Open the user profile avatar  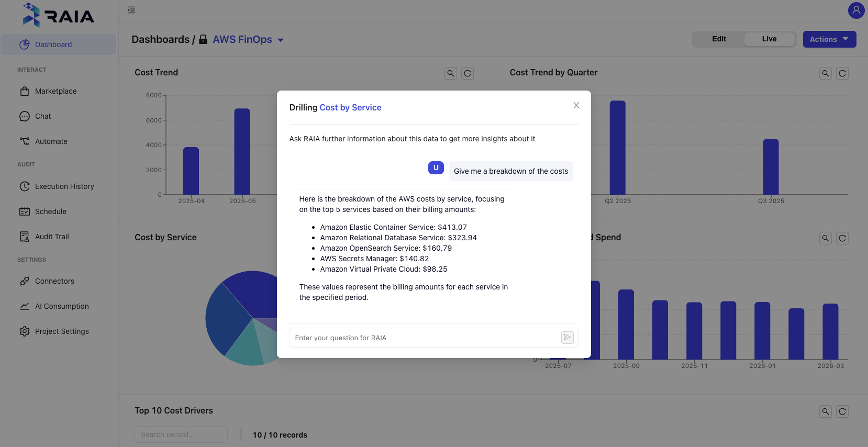856,10
